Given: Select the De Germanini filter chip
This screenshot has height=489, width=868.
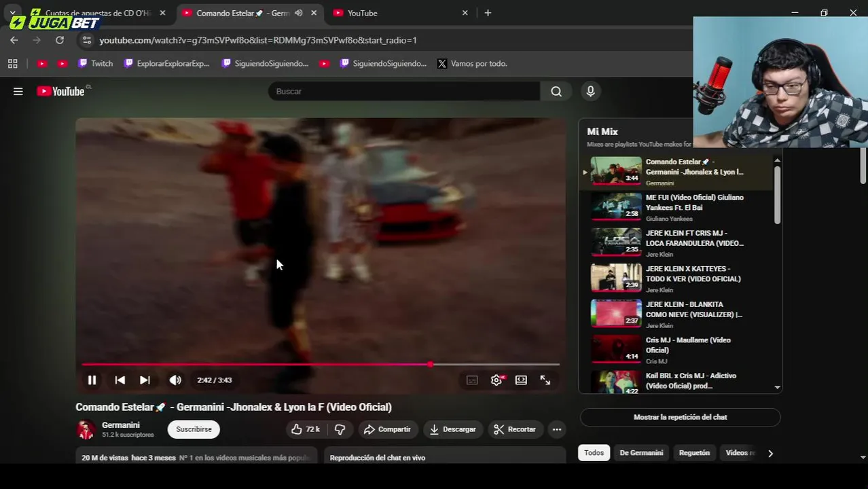Looking at the screenshot, I should (x=641, y=453).
